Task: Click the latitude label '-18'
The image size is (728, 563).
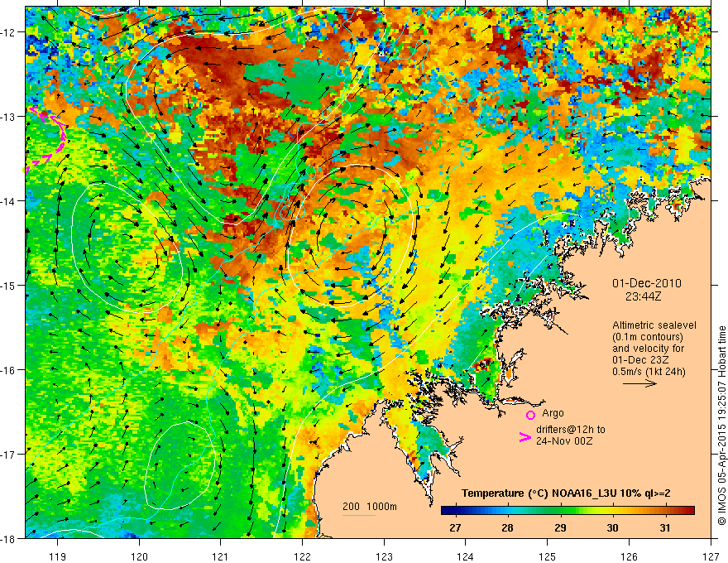Action: pos(8,538)
